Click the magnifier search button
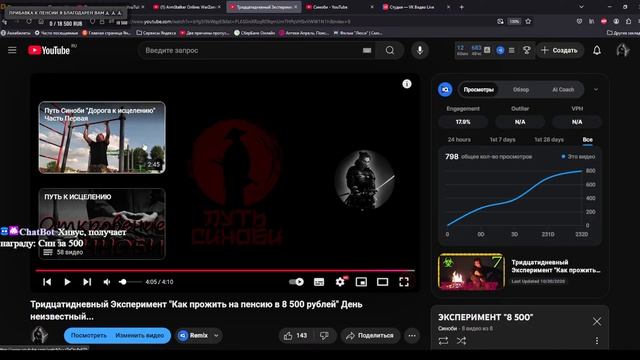The width and height of the screenshot is (640, 360). [390, 50]
